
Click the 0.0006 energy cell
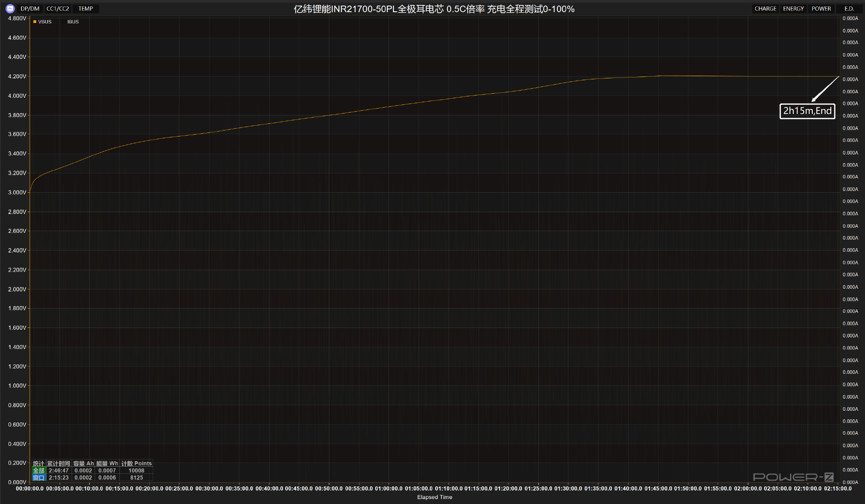pos(107,478)
